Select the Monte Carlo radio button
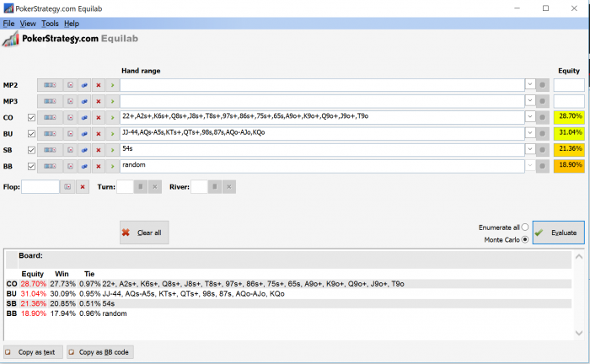This screenshot has height=364, width=590. coord(525,239)
